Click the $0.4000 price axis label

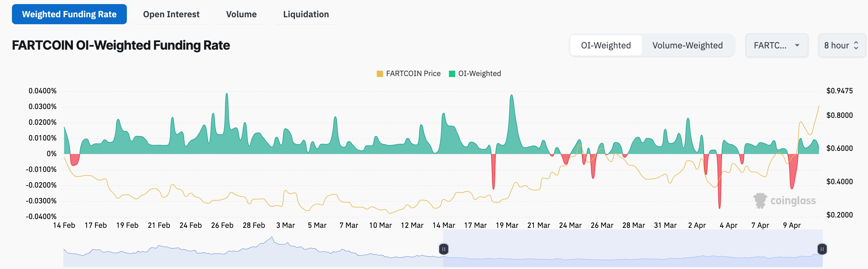(839, 182)
